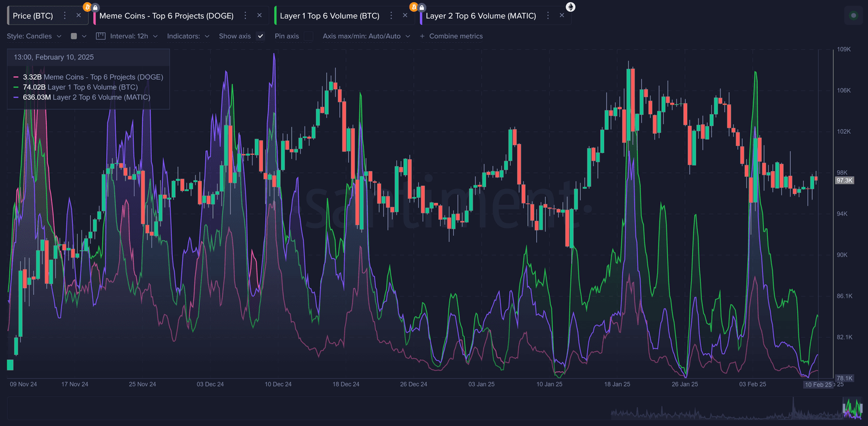Expand the Style: Candles dropdown
Screen dimensions: 868x426
[x=34, y=36]
